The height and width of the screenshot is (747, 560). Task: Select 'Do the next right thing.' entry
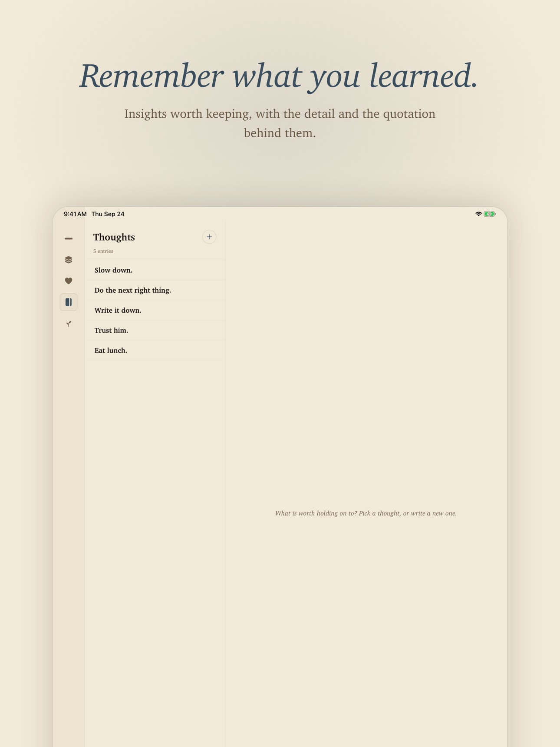tap(155, 290)
